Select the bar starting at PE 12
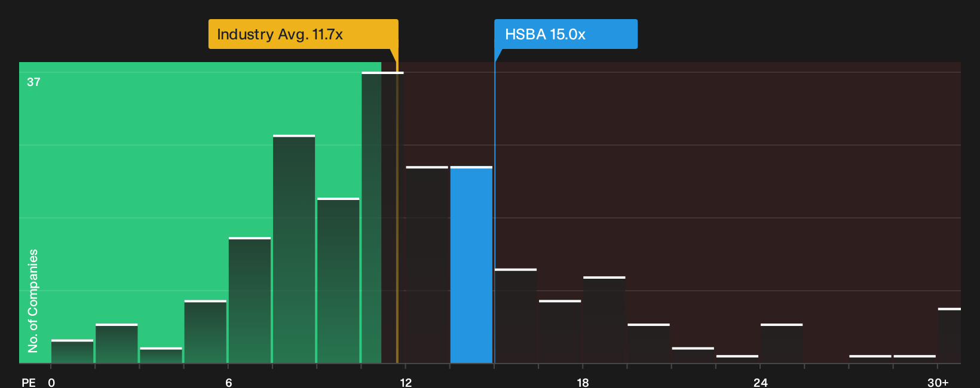 (427, 264)
